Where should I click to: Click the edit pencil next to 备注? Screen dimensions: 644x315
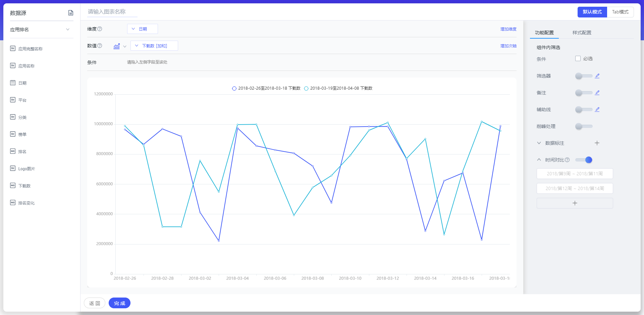[x=597, y=93]
